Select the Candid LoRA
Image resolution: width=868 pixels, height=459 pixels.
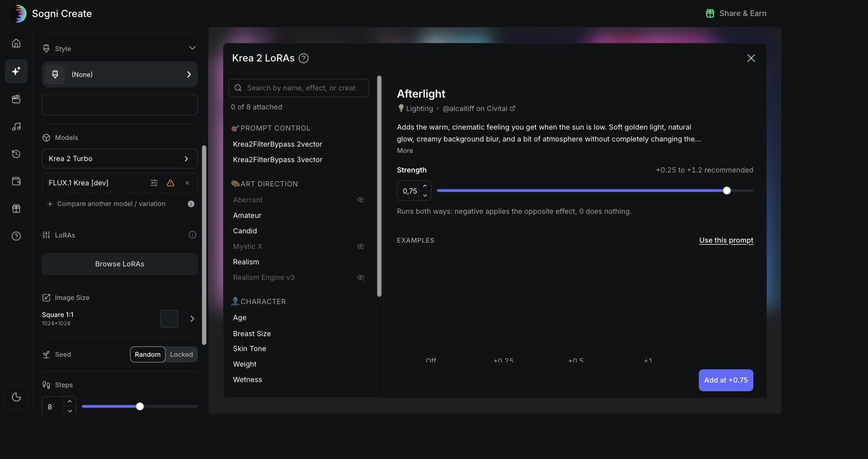(245, 231)
